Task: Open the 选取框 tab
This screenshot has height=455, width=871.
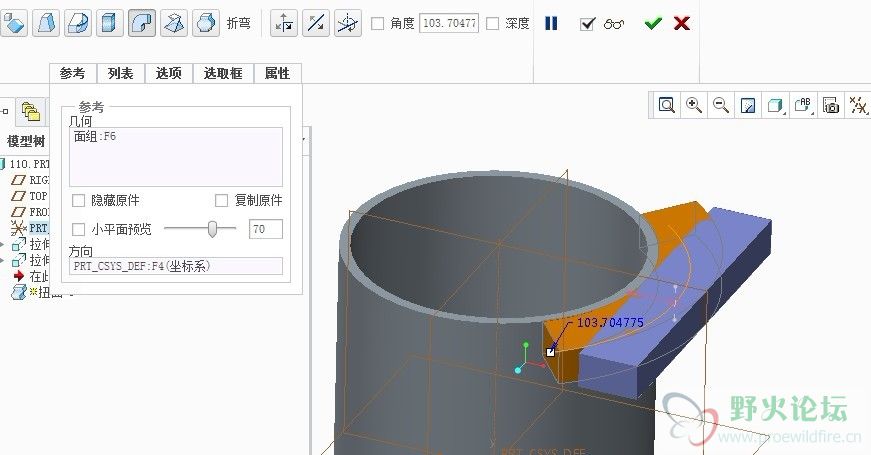Action: click(223, 73)
